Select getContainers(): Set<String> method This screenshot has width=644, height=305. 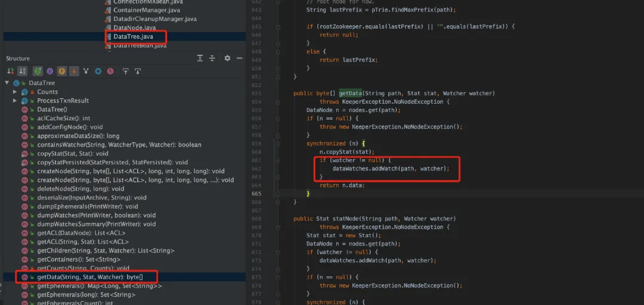click(x=79, y=260)
